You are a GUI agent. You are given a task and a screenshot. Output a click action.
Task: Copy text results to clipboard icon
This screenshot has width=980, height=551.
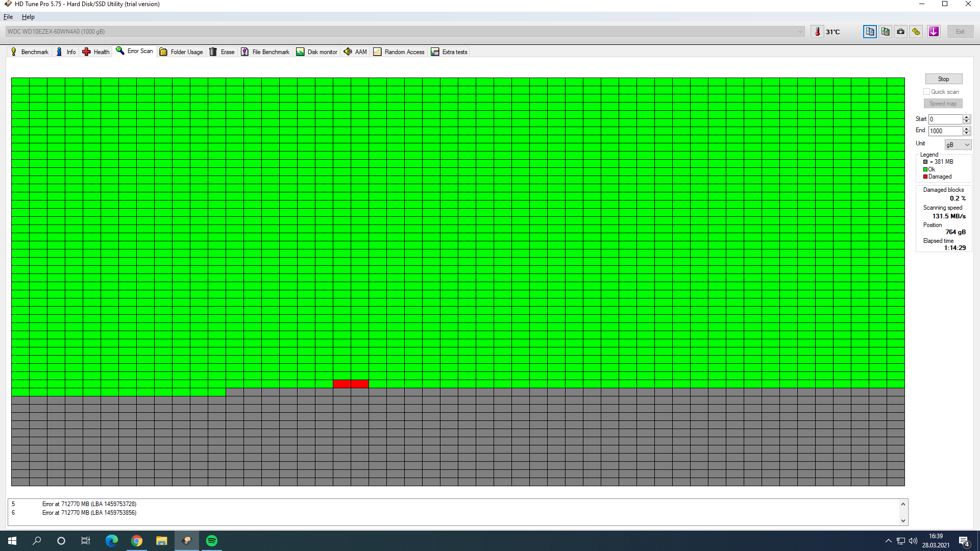(x=870, y=32)
